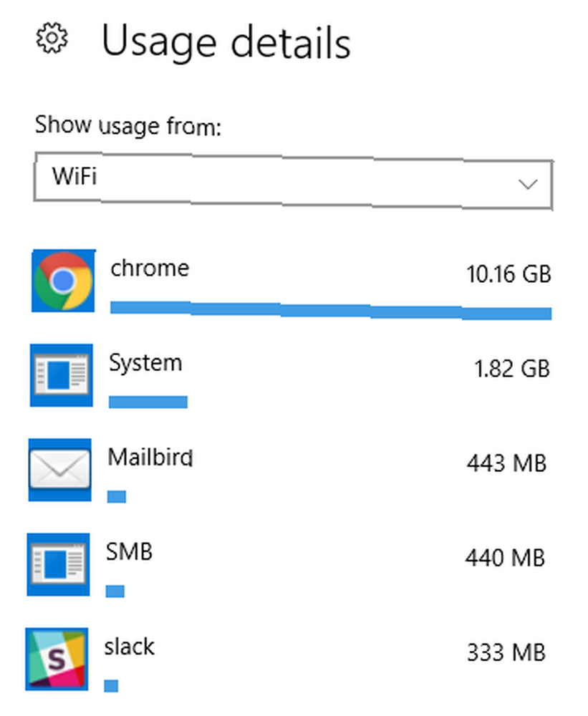
Task: Click the 443 MB usage value
Action: click(x=506, y=463)
